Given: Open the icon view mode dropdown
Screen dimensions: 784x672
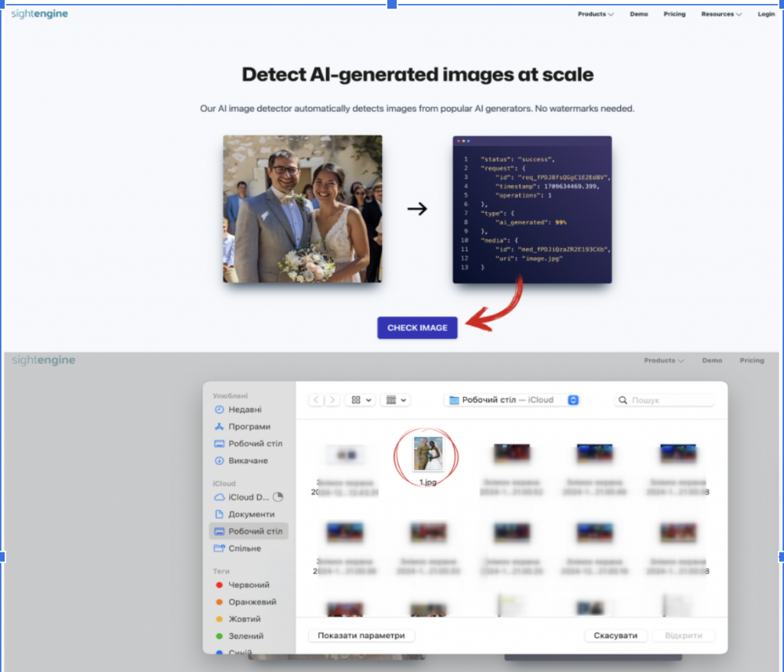Looking at the screenshot, I should tap(361, 400).
